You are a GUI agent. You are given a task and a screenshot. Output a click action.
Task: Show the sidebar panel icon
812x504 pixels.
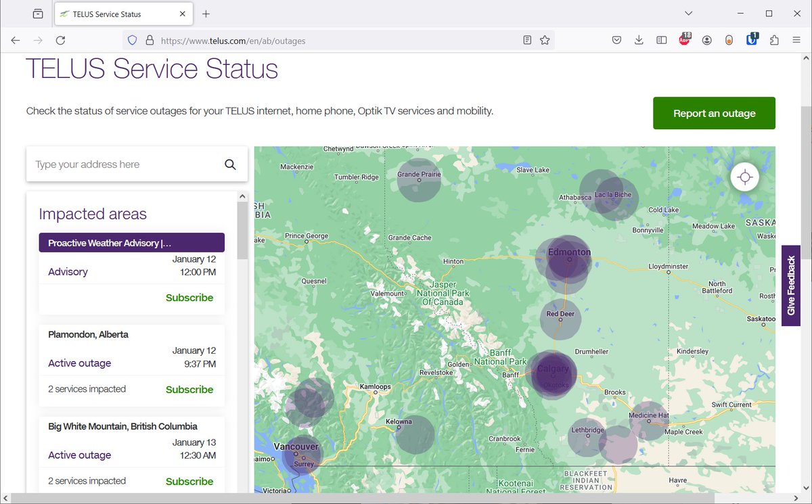662,41
